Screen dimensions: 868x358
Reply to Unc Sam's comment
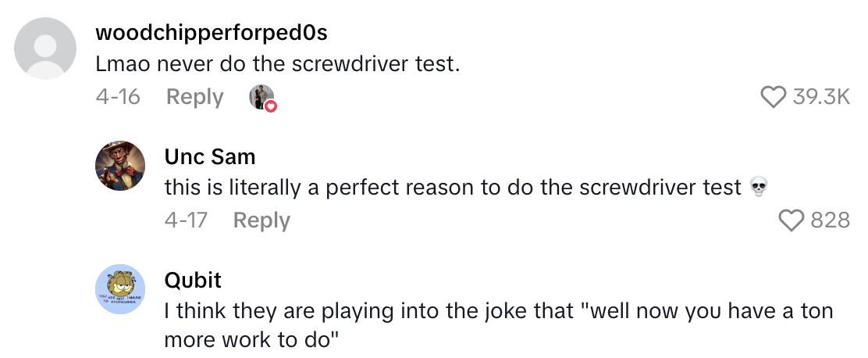coord(261,220)
